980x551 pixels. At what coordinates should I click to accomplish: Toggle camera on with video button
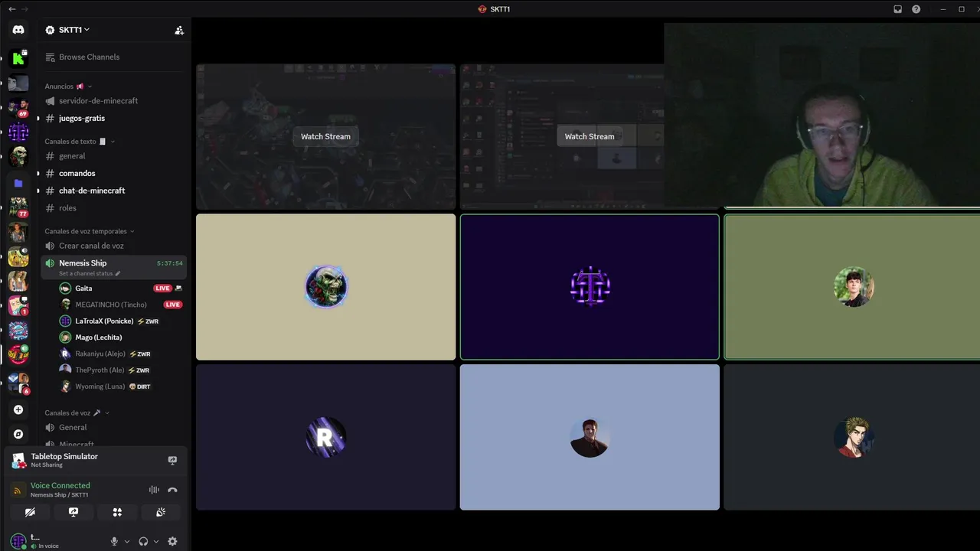pyautogui.click(x=30, y=512)
